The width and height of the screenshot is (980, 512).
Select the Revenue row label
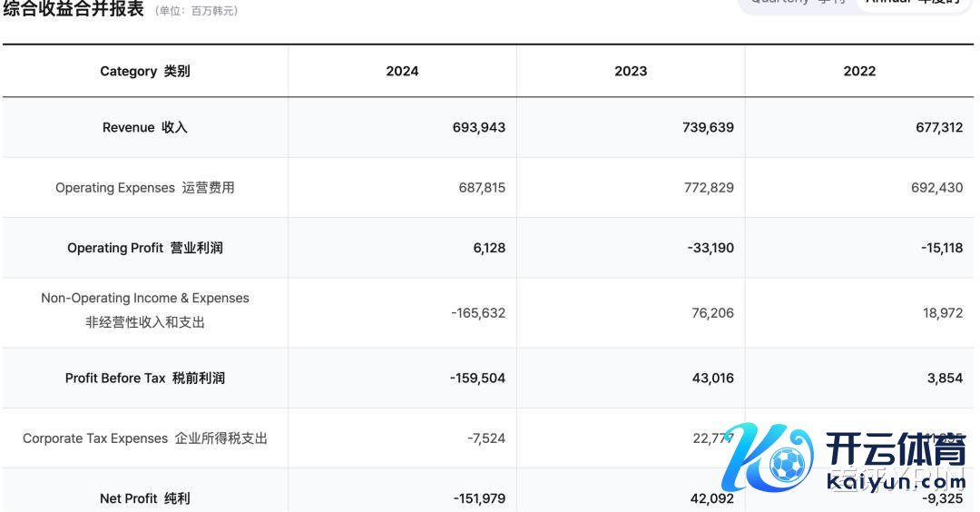[x=145, y=127]
